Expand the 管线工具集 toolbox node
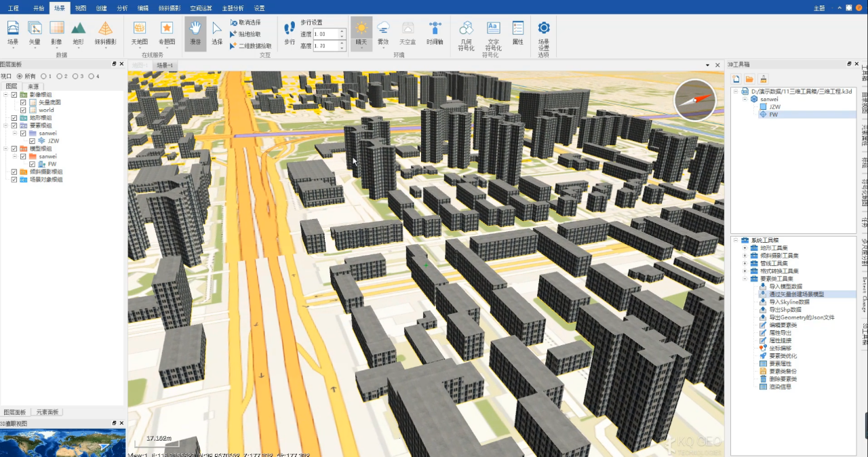Image resolution: width=868 pixels, height=457 pixels. (745, 263)
